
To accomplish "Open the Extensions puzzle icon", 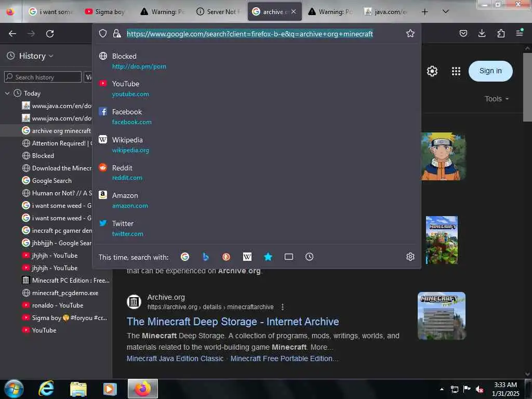I will coord(501,33).
